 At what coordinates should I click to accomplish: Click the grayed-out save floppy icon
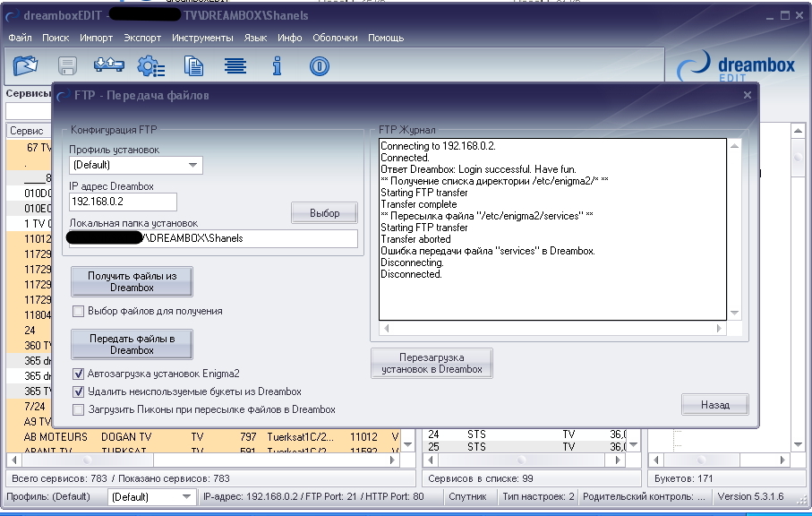coord(68,65)
